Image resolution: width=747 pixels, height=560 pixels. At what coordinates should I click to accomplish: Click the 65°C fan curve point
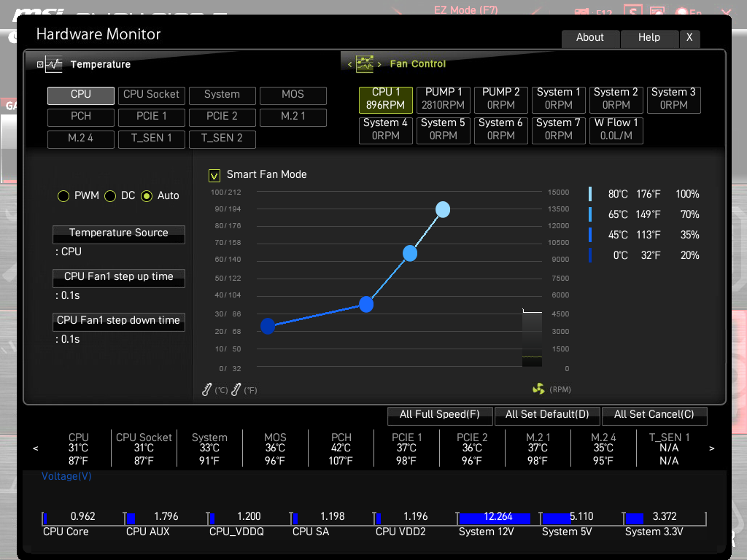410,253
